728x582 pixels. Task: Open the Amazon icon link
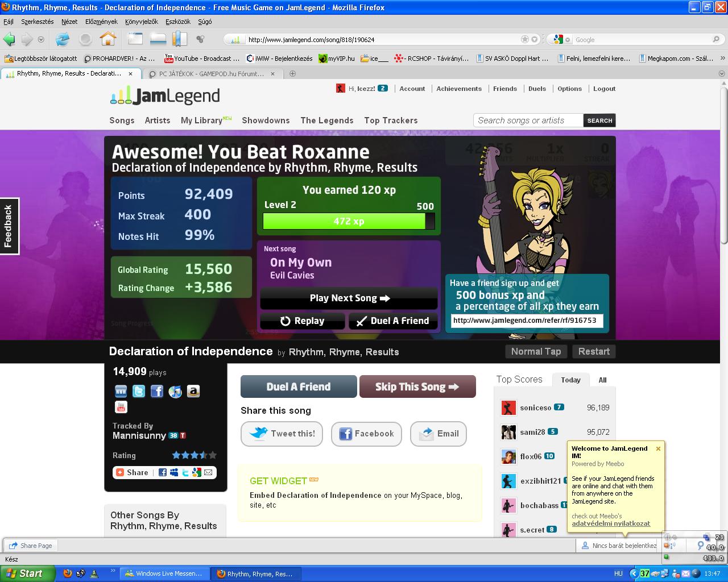[193, 391]
